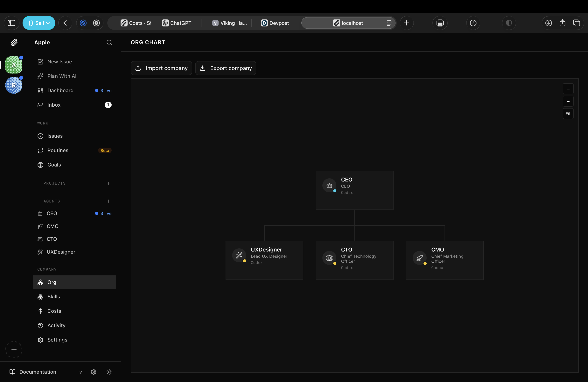Toggle the browser sidebar panel
This screenshot has height=382, width=588.
pyautogui.click(x=12, y=23)
